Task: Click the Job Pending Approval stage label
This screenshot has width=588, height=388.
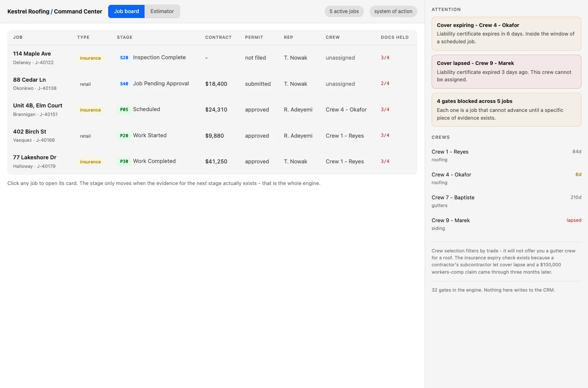Action: point(161,83)
